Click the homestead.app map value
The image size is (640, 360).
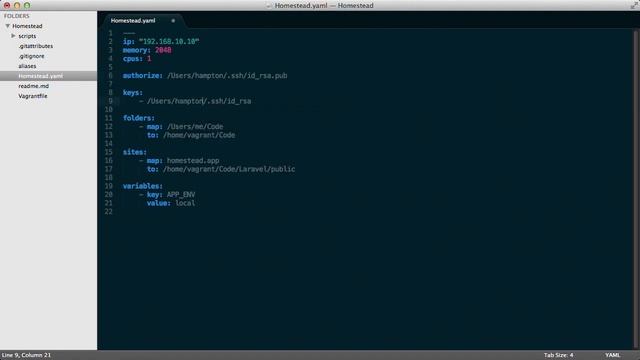click(193, 160)
